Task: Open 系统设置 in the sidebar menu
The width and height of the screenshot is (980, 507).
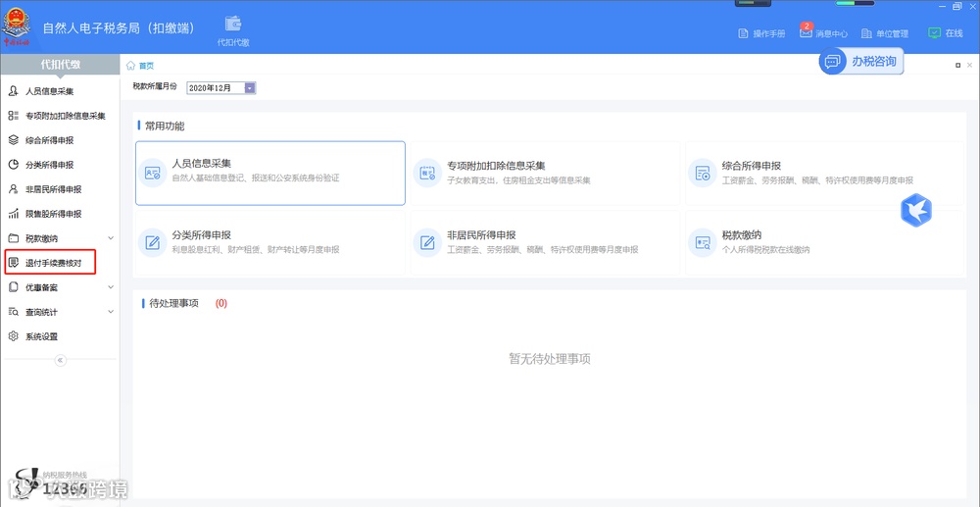Action: [x=41, y=337]
